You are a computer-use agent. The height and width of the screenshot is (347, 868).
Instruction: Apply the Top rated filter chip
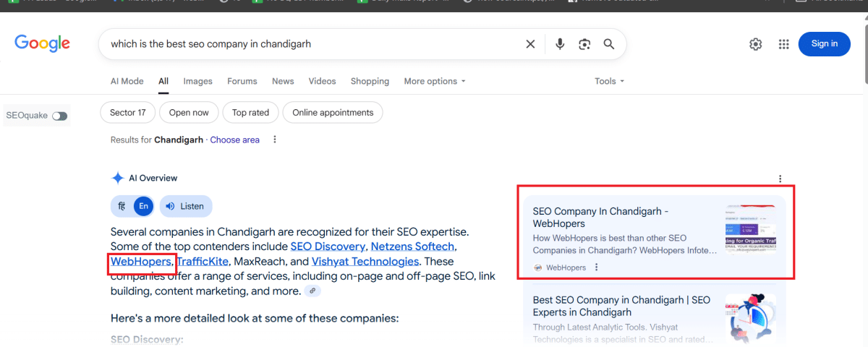[x=250, y=113]
